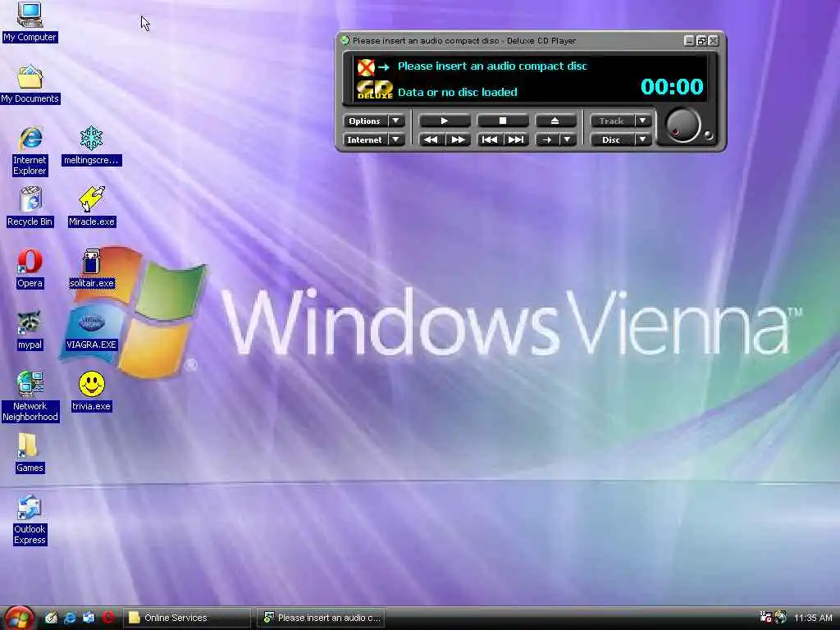Viewport: 840px width, 630px height.
Task: Click the small mute button near volume knob
Action: coord(708,135)
